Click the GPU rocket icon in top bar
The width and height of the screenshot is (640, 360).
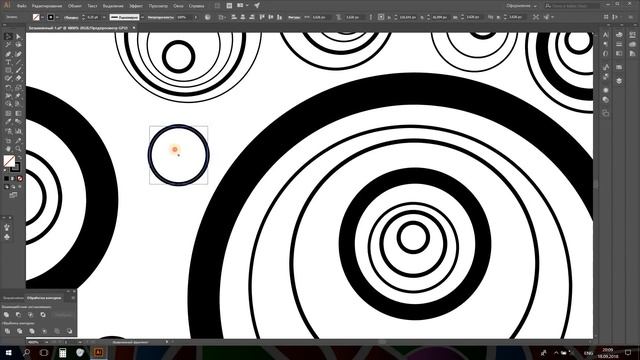tap(257, 5)
